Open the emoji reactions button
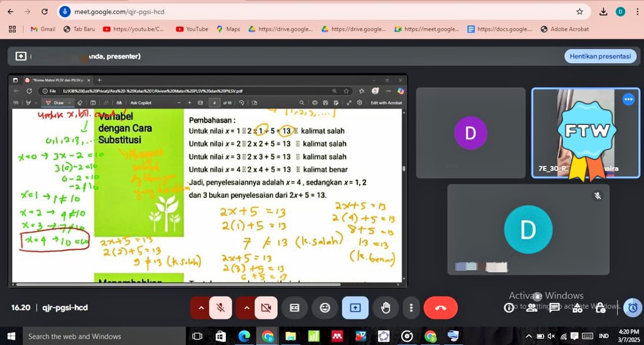The image size is (644, 345). coord(325,308)
